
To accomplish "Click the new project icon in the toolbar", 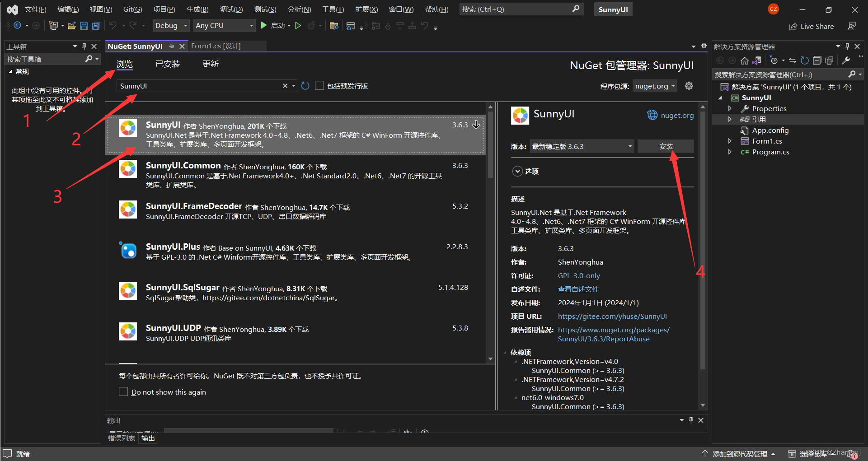I will (x=53, y=26).
